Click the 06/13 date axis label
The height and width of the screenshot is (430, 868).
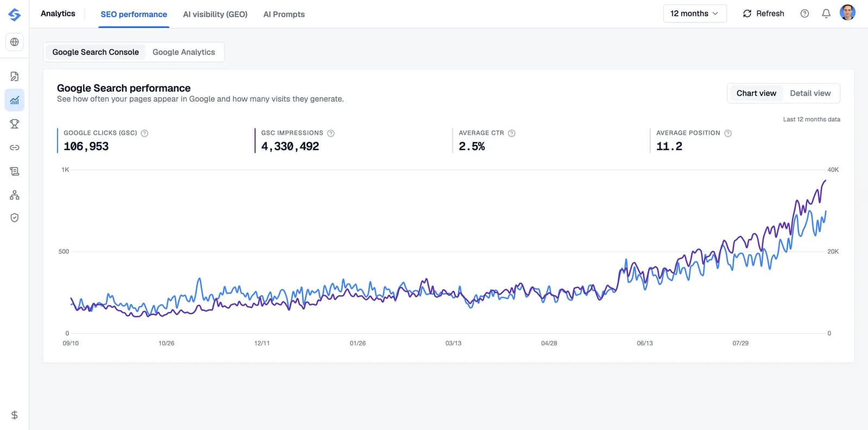click(645, 343)
